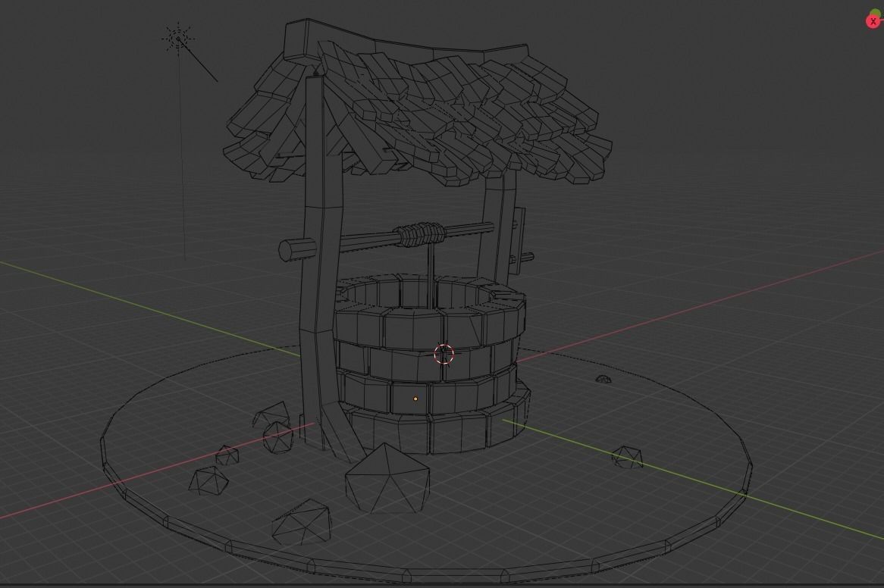This screenshot has height=588, width=884.
Task: Select the largest rock in front of well
Action: pyautogui.click(x=387, y=478)
